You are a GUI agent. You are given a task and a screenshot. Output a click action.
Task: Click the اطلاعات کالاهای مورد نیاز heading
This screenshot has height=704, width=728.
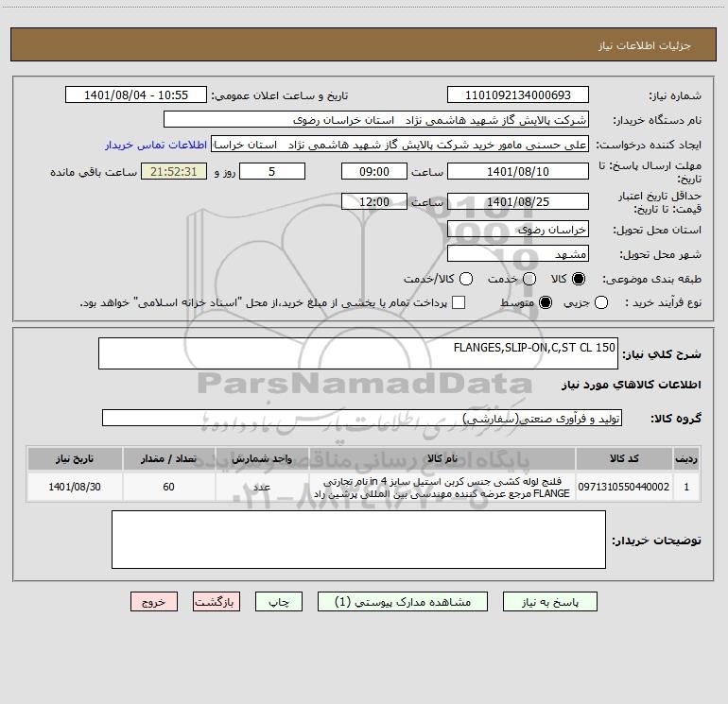click(631, 385)
